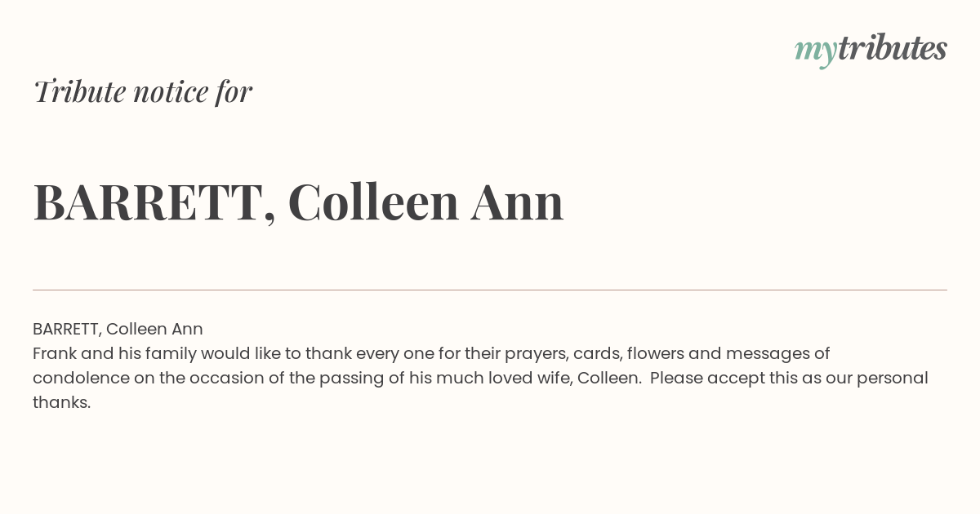Click the final word "thanks."
This screenshot has width=980, height=514.
click(x=61, y=402)
